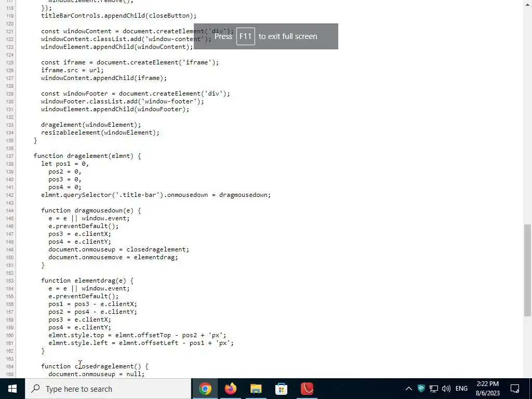The image size is (532, 399).
Task: Open the volume control tray icon
Action: [446, 389]
